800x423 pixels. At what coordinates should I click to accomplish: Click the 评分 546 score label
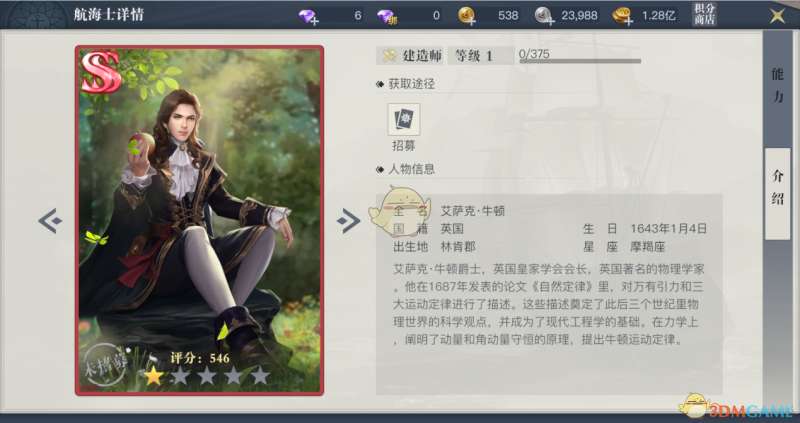coord(200,358)
